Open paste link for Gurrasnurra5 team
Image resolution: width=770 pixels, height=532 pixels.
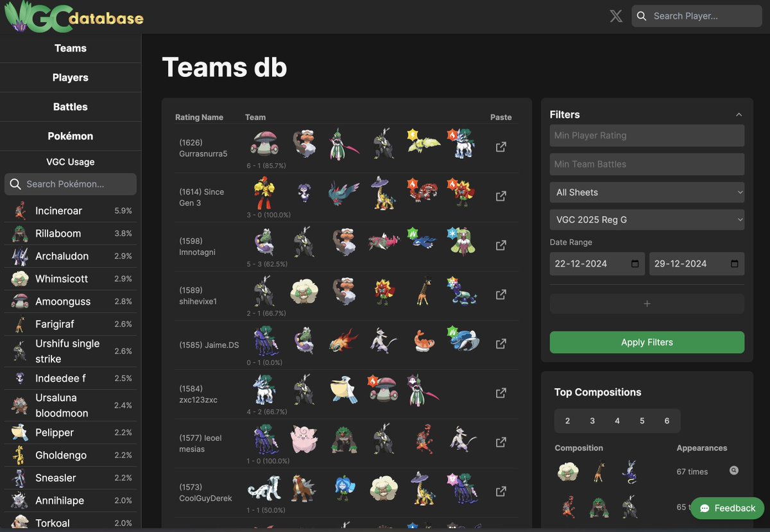pyautogui.click(x=501, y=147)
